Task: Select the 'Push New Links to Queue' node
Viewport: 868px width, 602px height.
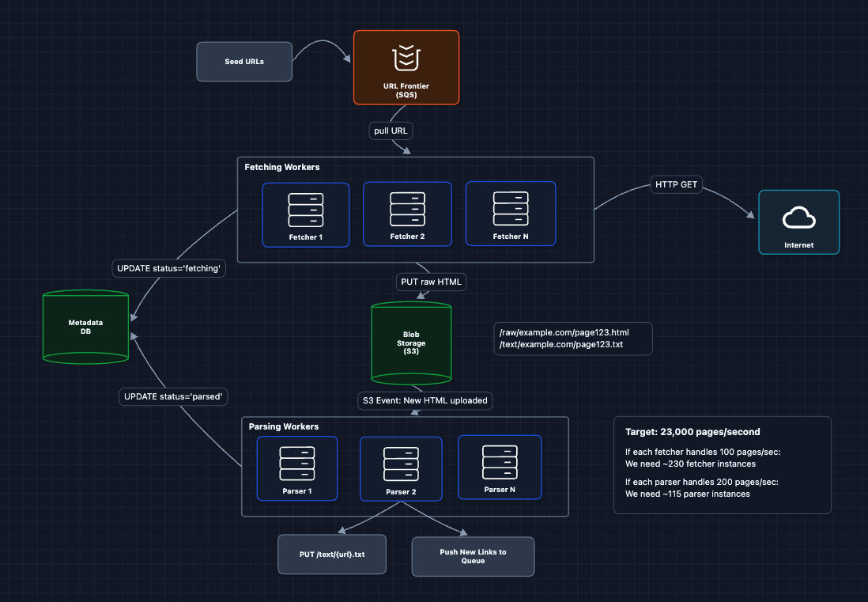Action: (472, 556)
